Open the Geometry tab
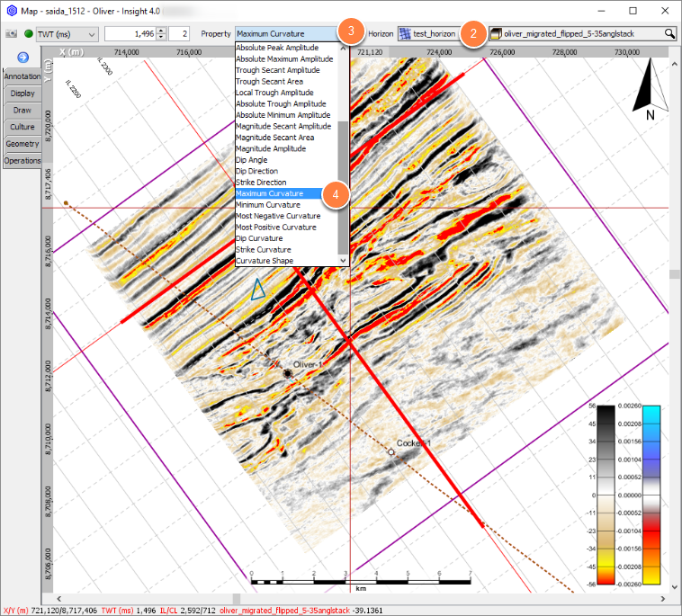The width and height of the screenshot is (682, 616). (x=22, y=144)
